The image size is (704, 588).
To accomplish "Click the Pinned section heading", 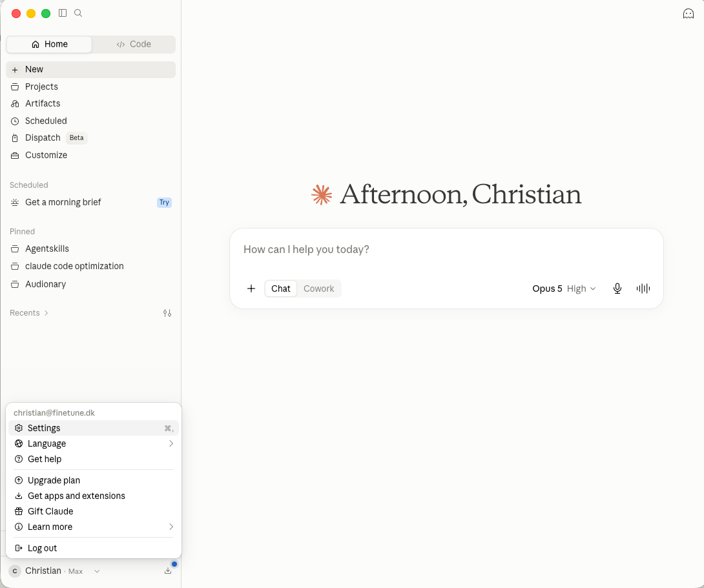I will (x=22, y=232).
